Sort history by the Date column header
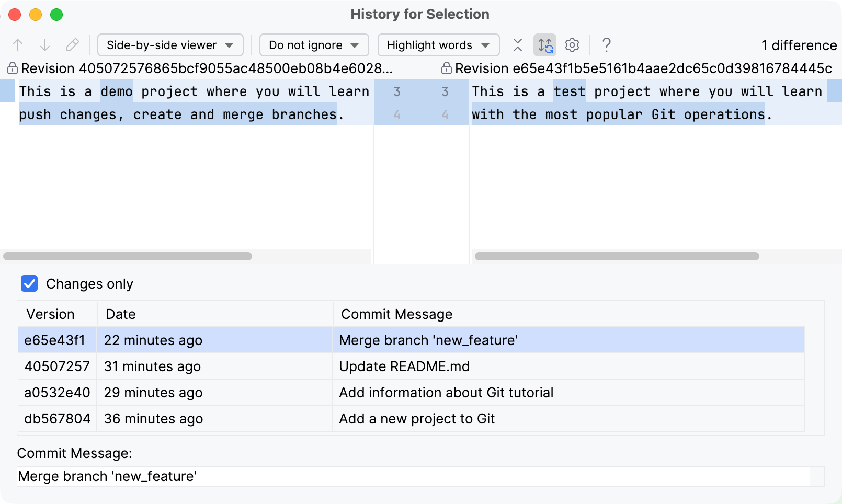The image size is (842, 504). [x=121, y=314]
